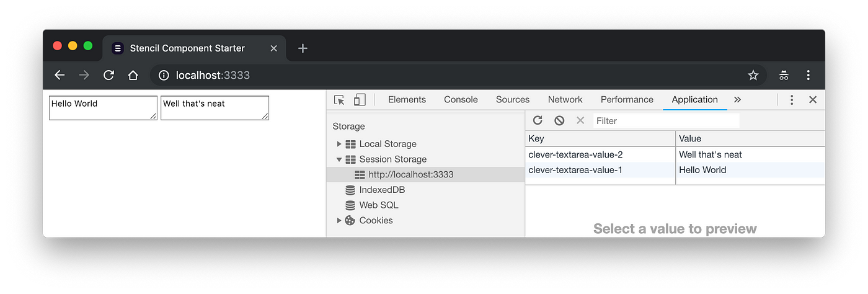Expand the Cookies tree node
Viewport: 868px width, 294px height.
[x=339, y=220]
